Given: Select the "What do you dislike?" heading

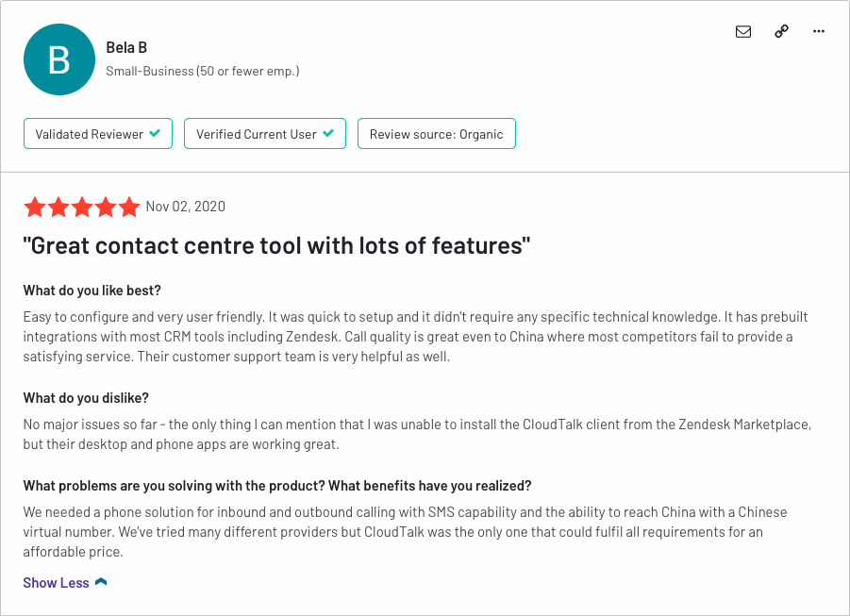Looking at the screenshot, I should (86, 398).
